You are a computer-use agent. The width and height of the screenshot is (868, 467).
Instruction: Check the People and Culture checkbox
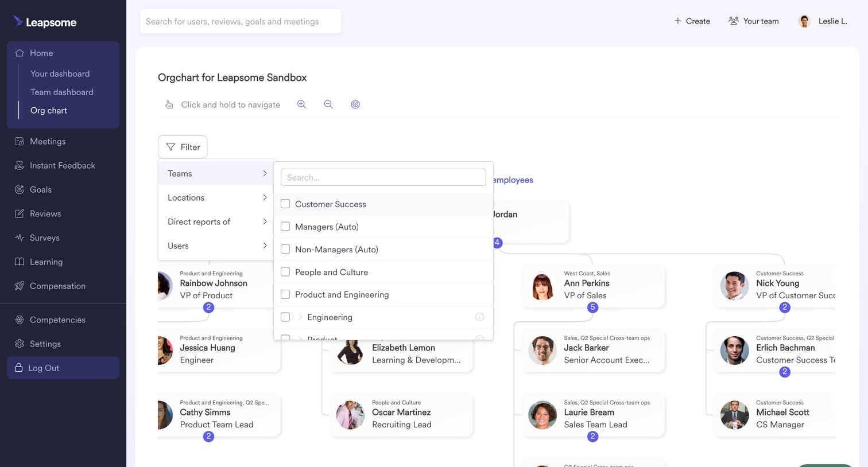285,272
